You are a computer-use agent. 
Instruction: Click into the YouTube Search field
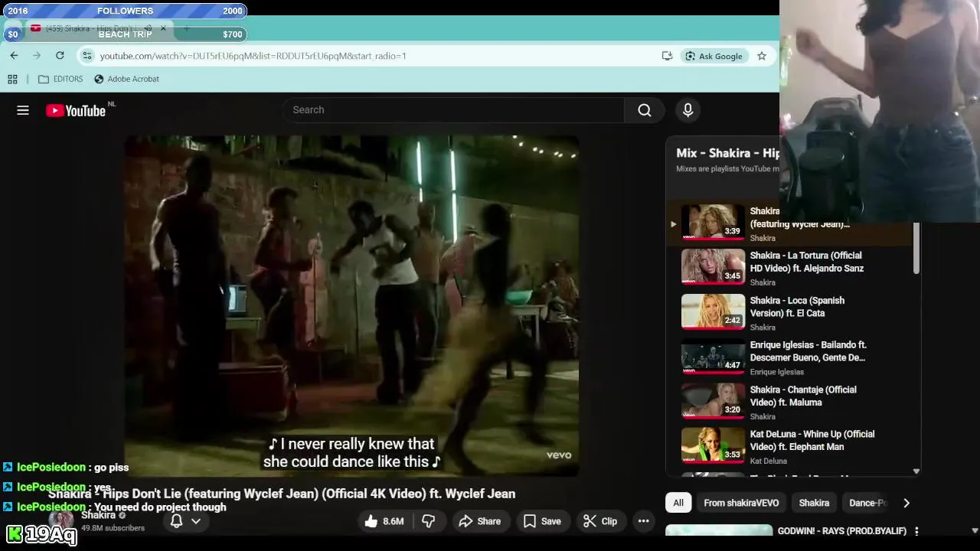coord(454,110)
